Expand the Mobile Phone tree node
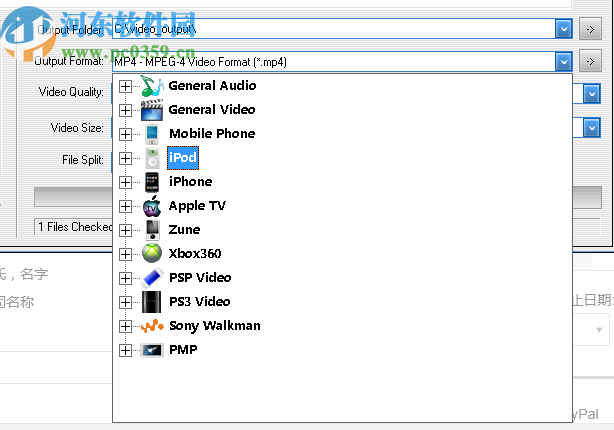This screenshot has width=614, height=430. (125, 134)
